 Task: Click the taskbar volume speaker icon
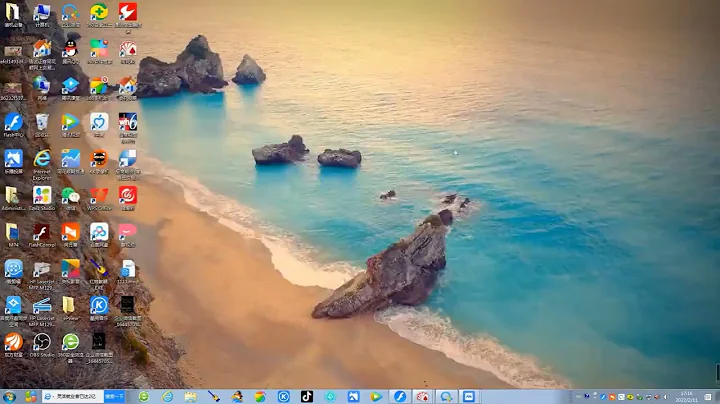click(665, 397)
